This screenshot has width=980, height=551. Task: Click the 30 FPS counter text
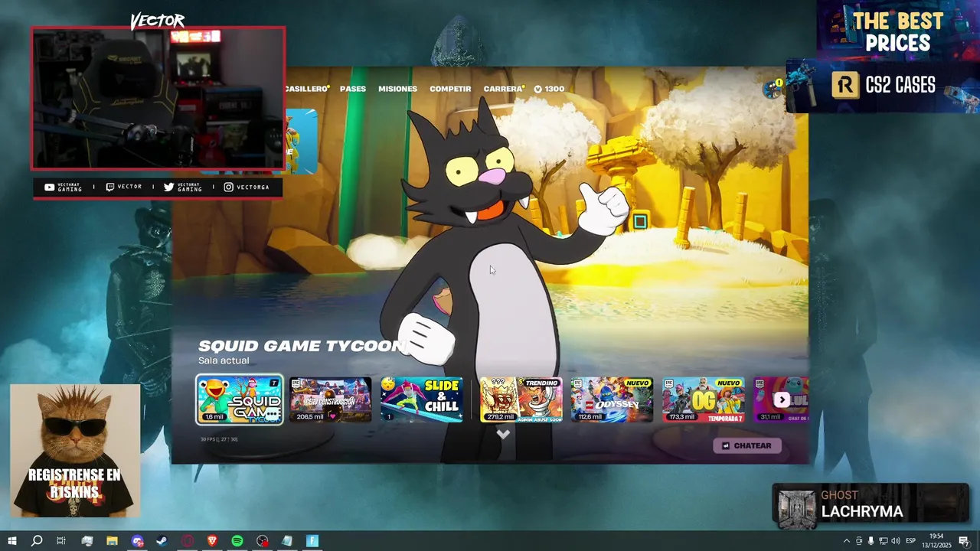pyautogui.click(x=219, y=439)
